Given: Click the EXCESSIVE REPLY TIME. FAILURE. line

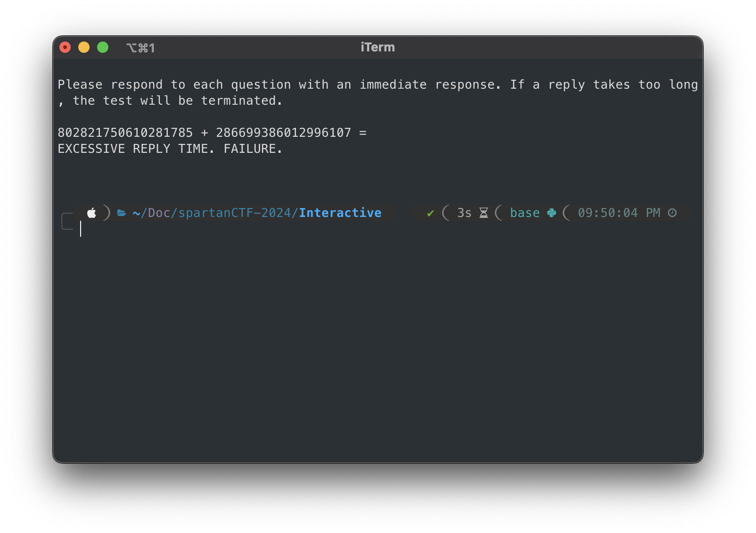Looking at the screenshot, I should (x=170, y=149).
